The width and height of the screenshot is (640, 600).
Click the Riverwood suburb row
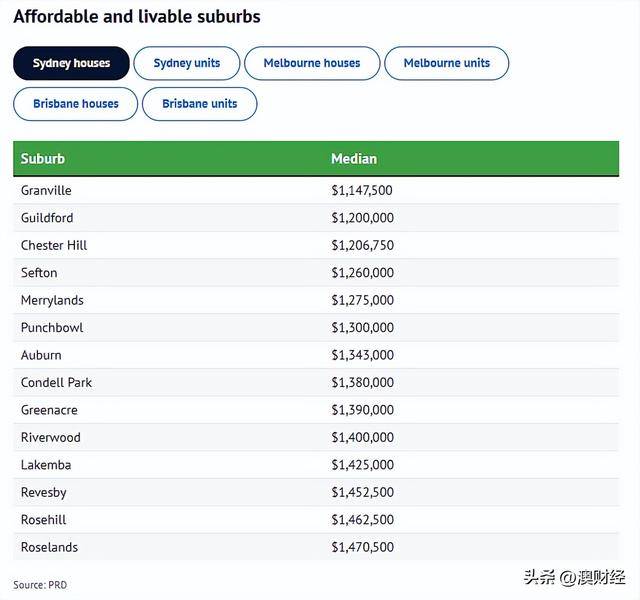(316, 438)
